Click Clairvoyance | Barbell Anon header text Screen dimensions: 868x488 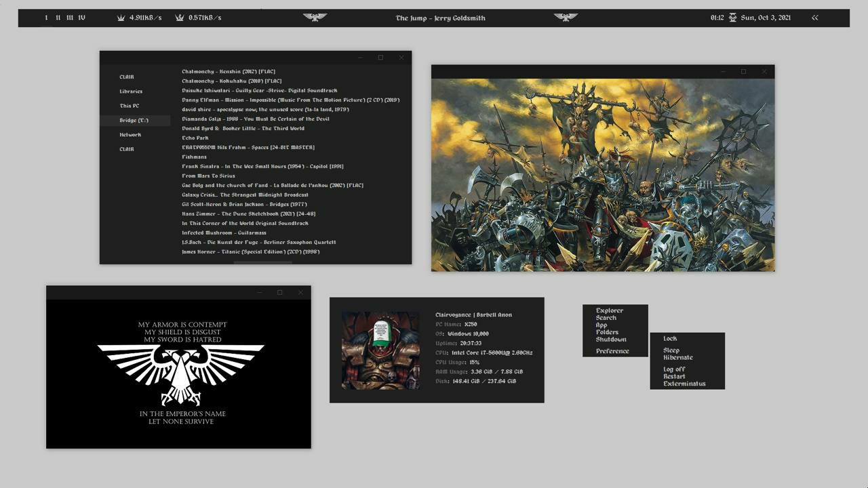point(473,314)
